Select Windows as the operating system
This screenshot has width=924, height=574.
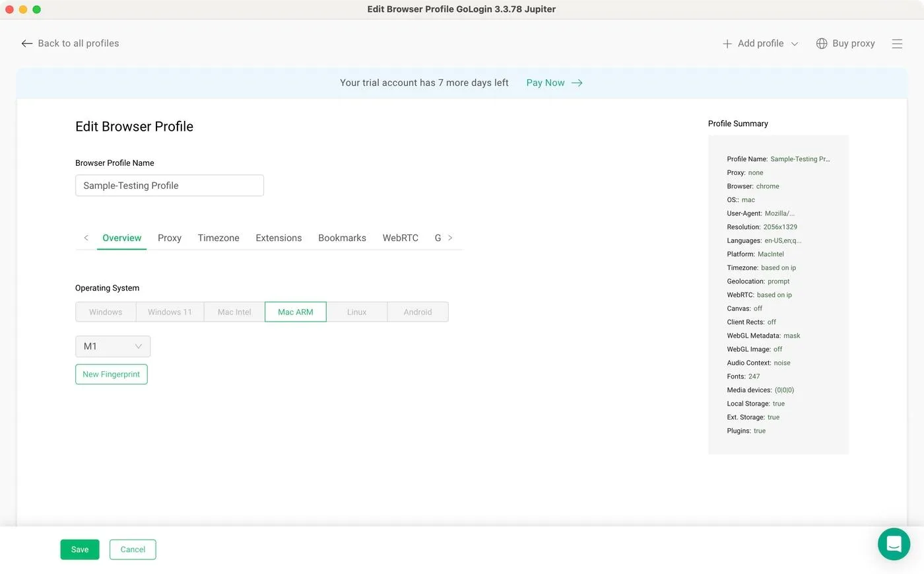tap(106, 312)
